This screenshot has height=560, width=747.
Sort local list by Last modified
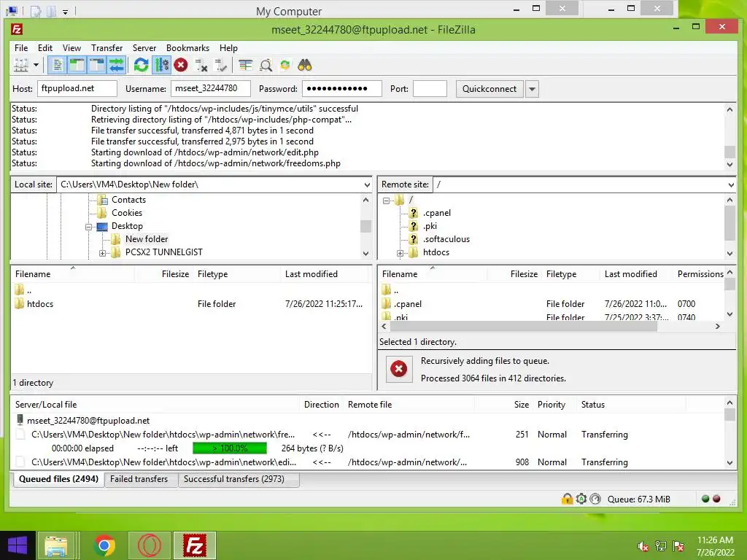coord(311,274)
